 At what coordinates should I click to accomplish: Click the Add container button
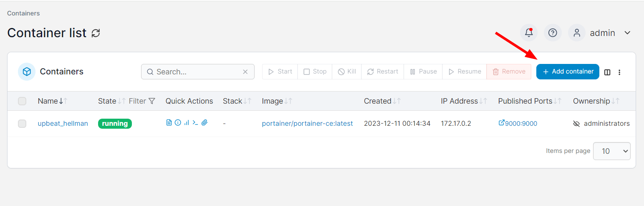coord(568,71)
